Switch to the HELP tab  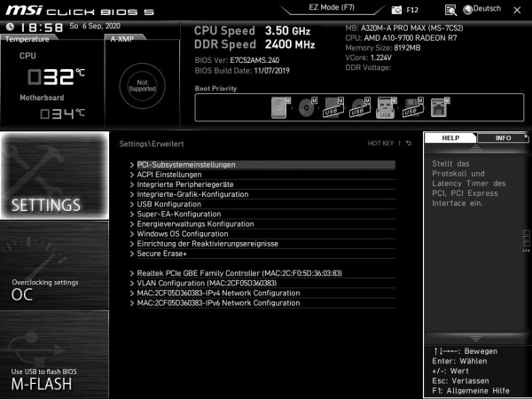(x=450, y=138)
